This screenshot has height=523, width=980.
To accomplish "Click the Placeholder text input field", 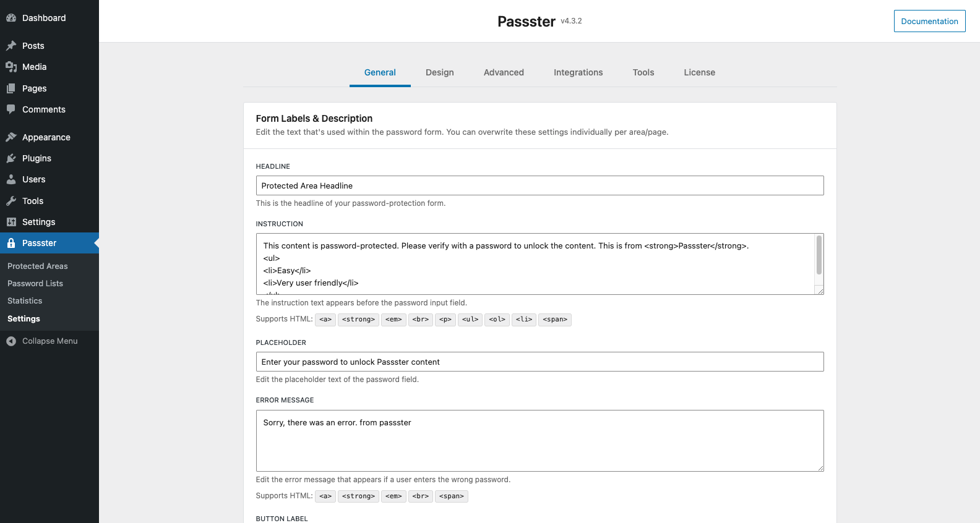I will tap(539, 362).
